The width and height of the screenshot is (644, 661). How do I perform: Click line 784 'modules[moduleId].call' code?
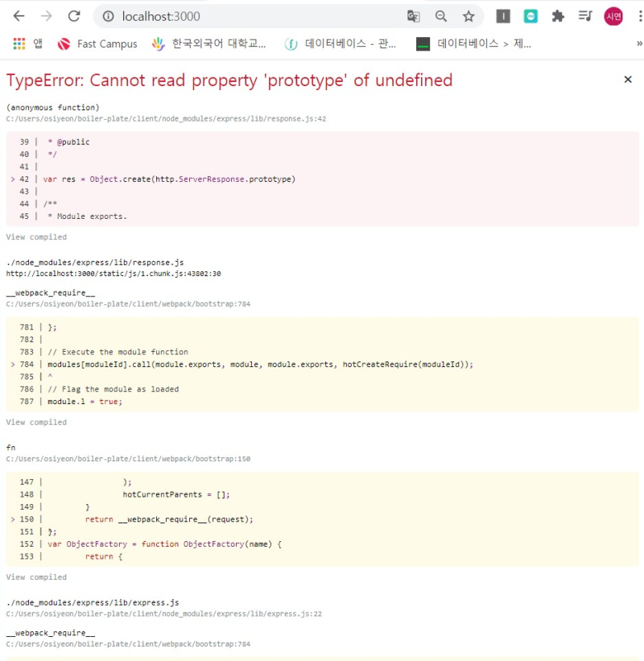(260, 364)
